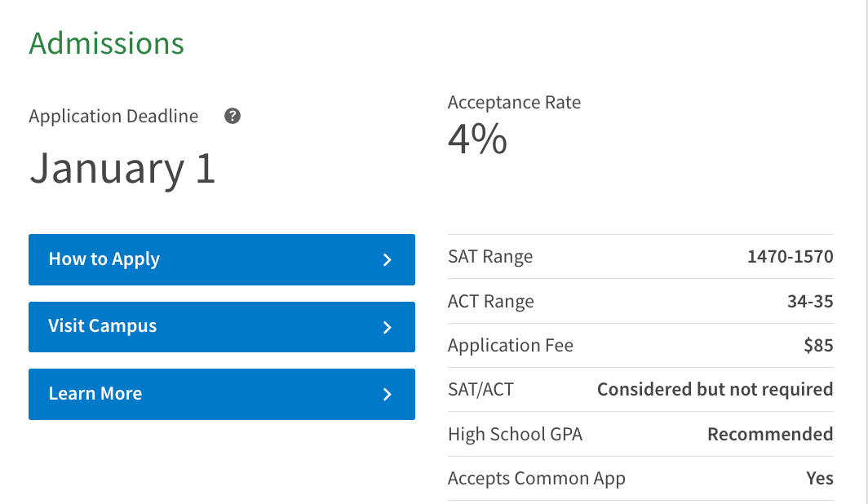The width and height of the screenshot is (868, 504).
Task: Click the High School GPA row label
Action: click(x=516, y=435)
